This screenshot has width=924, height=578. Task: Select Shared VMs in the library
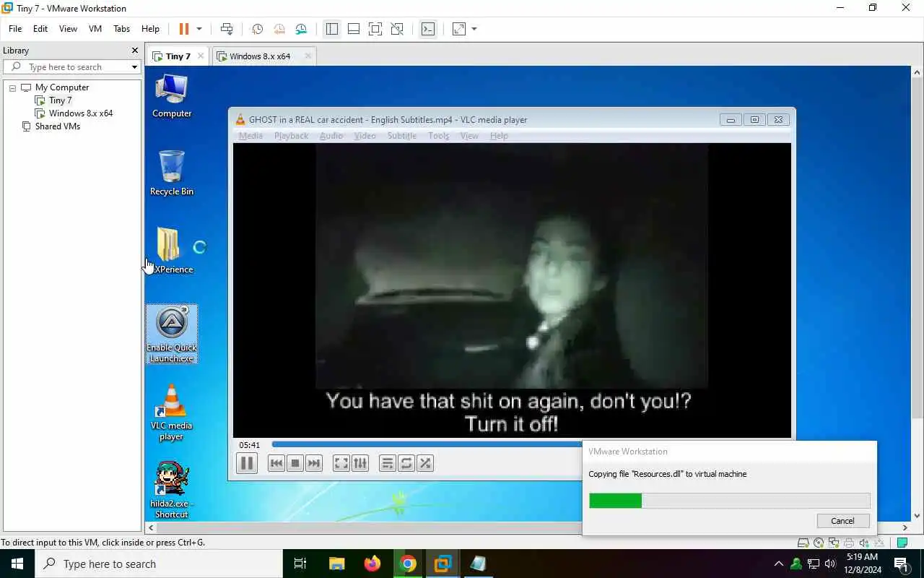(x=57, y=126)
